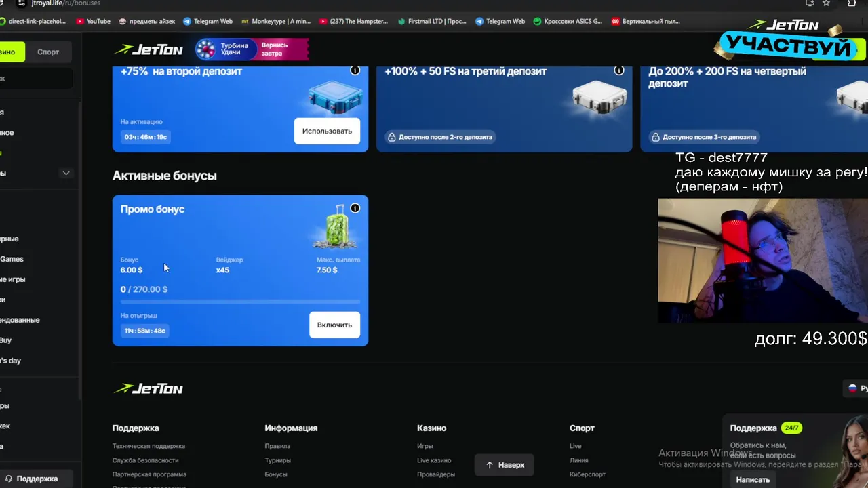The image size is (868, 488).
Task: Open the Правила footer link
Action: (x=277, y=446)
